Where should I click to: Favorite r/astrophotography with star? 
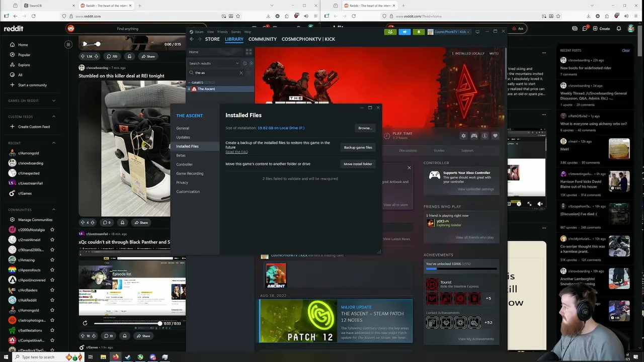52,320
